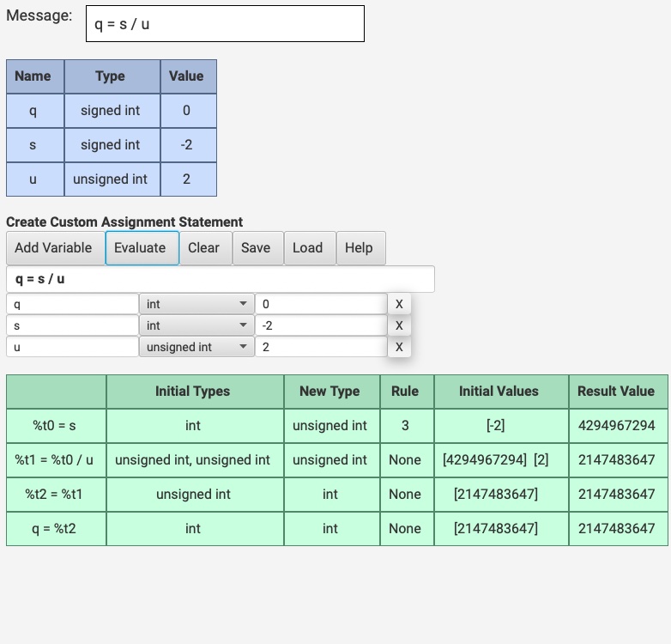Open the unsigned int type dropdown for u
Image resolution: width=671 pixels, height=644 pixels.
[x=196, y=347]
